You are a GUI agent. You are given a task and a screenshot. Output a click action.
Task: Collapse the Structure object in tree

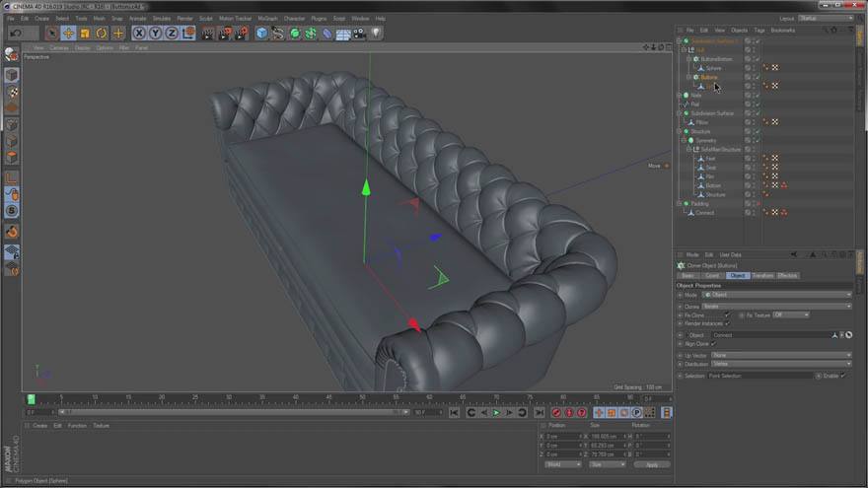[681, 131]
